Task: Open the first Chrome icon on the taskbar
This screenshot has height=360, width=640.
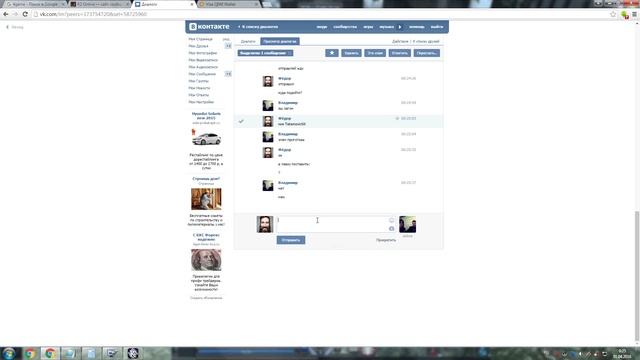Action: pos(30,353)
